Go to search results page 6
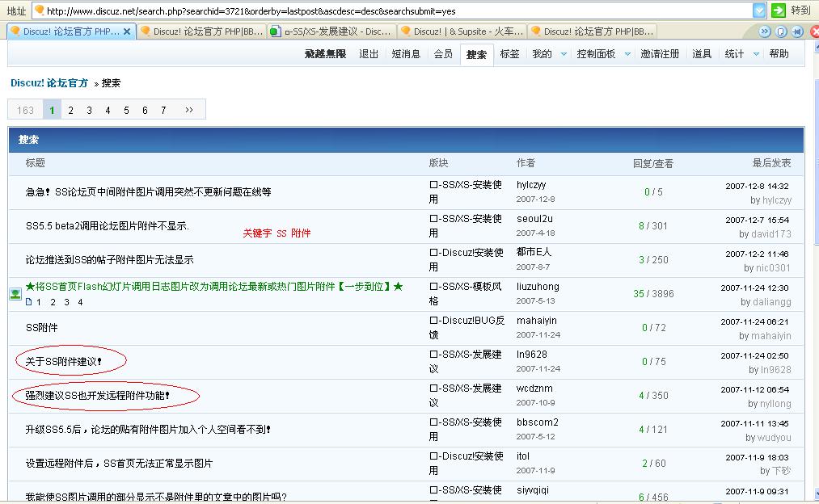 coord(145,110)
